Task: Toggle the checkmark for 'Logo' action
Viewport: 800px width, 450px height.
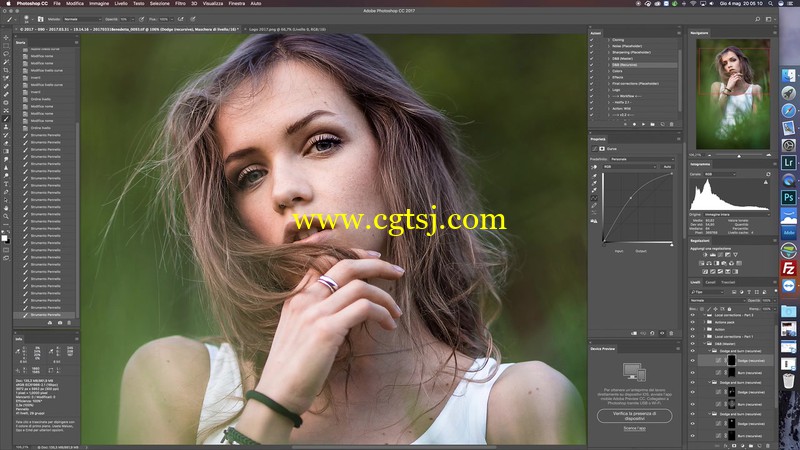Action: pyautogui.click(x=592, y=90)
